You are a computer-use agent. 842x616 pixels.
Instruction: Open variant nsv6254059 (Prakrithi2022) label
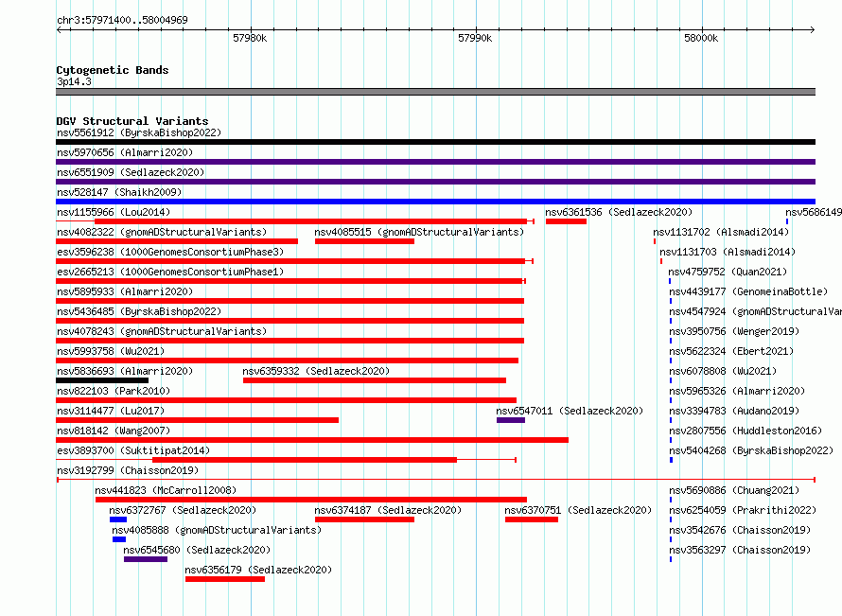coord(742,510)
